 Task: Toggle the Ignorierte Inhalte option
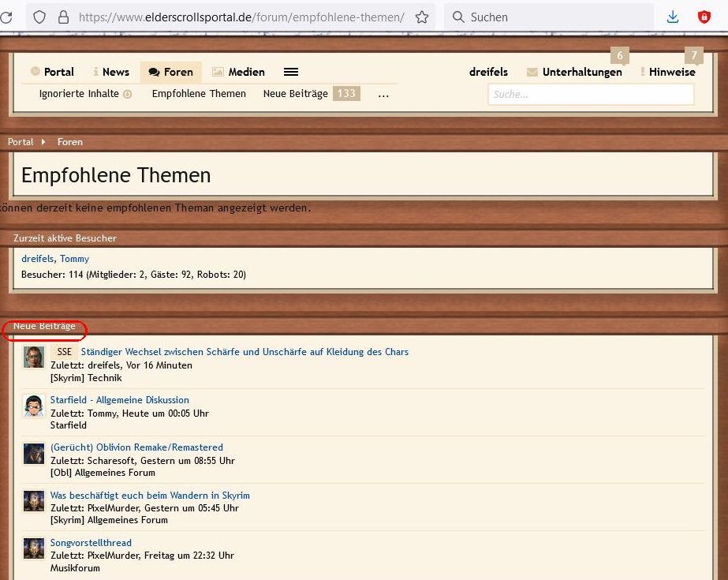point(85,93)
